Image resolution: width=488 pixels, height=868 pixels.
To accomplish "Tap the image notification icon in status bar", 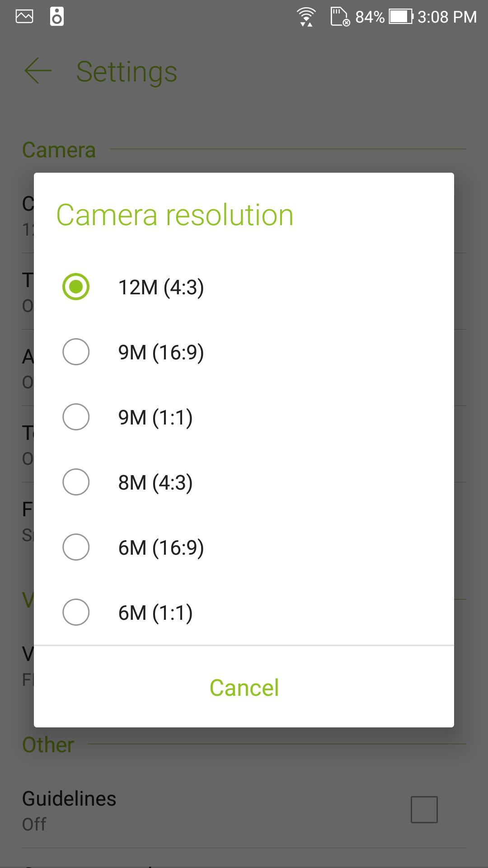I will coord(24,17).
